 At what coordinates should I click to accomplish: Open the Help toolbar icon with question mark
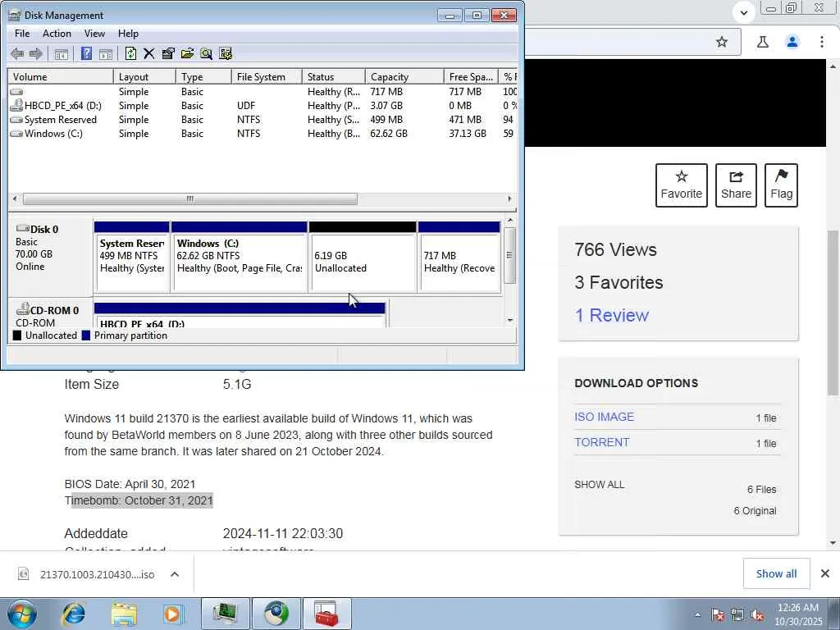coord(86,53)
